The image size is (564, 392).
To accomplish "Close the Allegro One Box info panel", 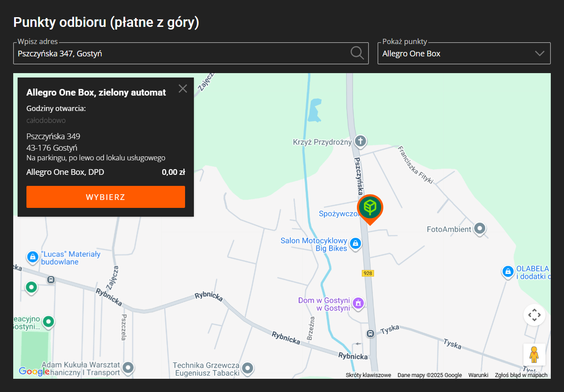I will click(x=183, y=89).
